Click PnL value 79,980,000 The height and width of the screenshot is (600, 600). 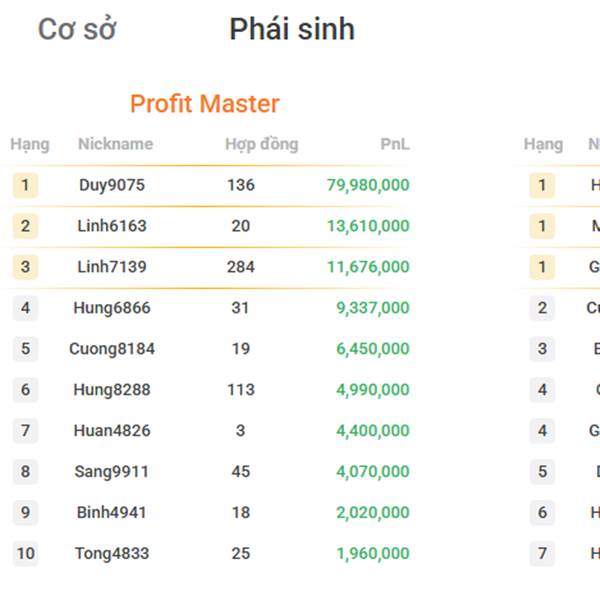(368, 185)
